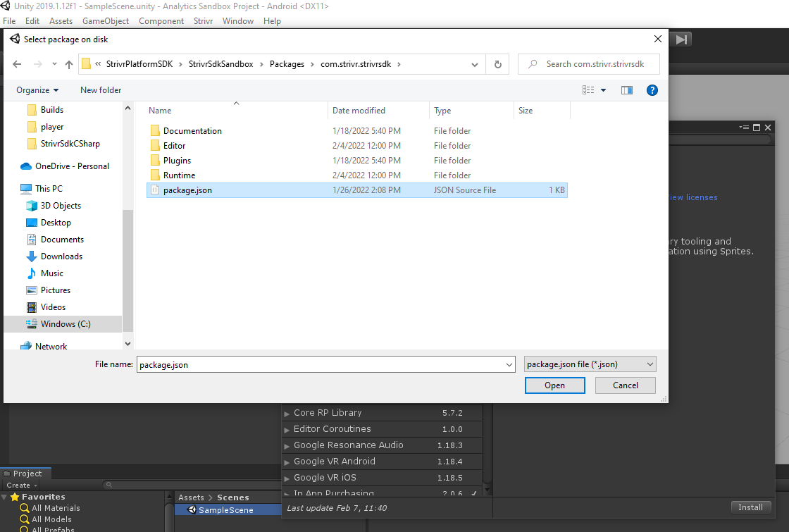This screenshot has width=789, height=532.
Task: Click the Open button
Action: [x=554, y=385]
